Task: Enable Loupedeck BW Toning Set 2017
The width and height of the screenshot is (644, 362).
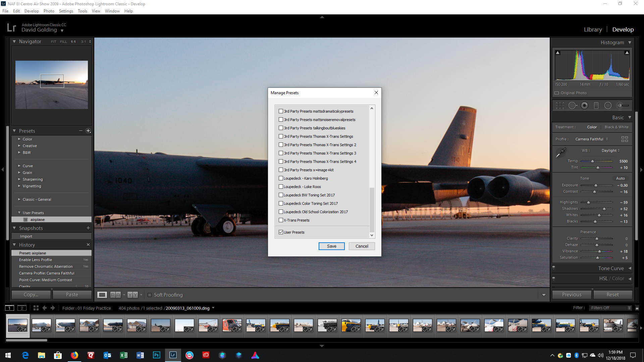Action: [281, 195]
